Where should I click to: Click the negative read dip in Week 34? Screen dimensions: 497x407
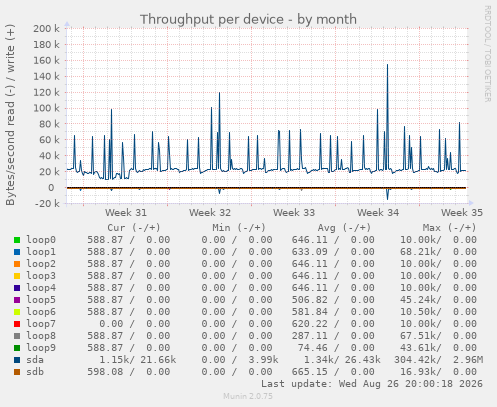coord(387,195)
